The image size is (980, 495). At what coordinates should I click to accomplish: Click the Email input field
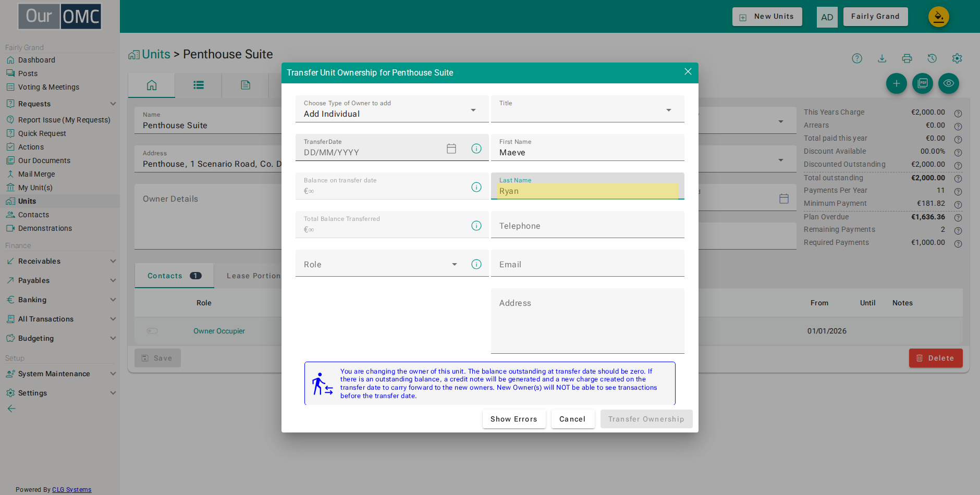click(x=587, y=263)
